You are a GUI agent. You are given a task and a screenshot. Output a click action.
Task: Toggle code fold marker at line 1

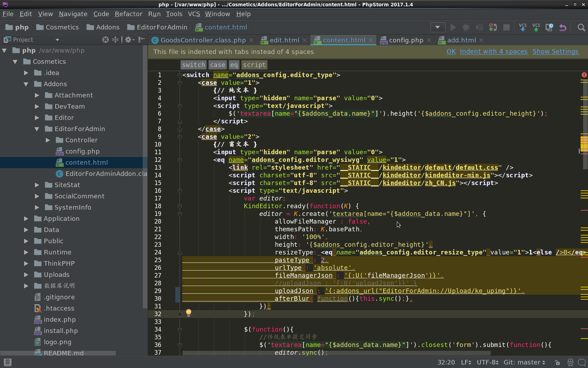tap(180, 75)
